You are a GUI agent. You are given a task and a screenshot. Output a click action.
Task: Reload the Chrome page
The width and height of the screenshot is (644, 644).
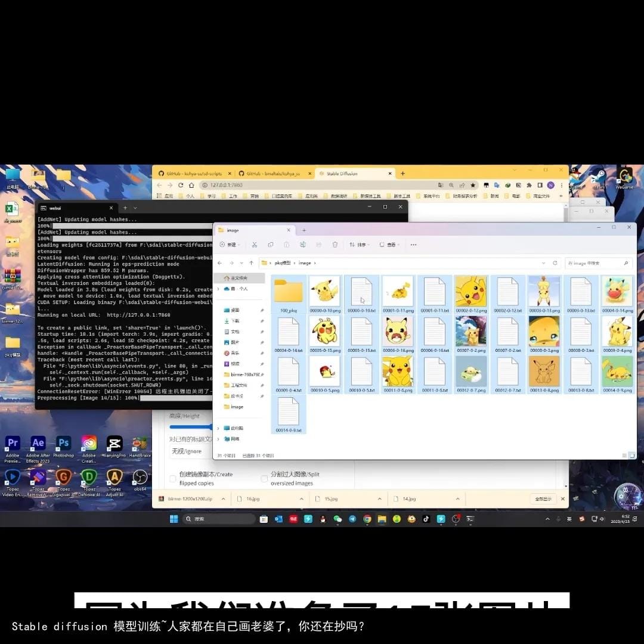[181, 185]
